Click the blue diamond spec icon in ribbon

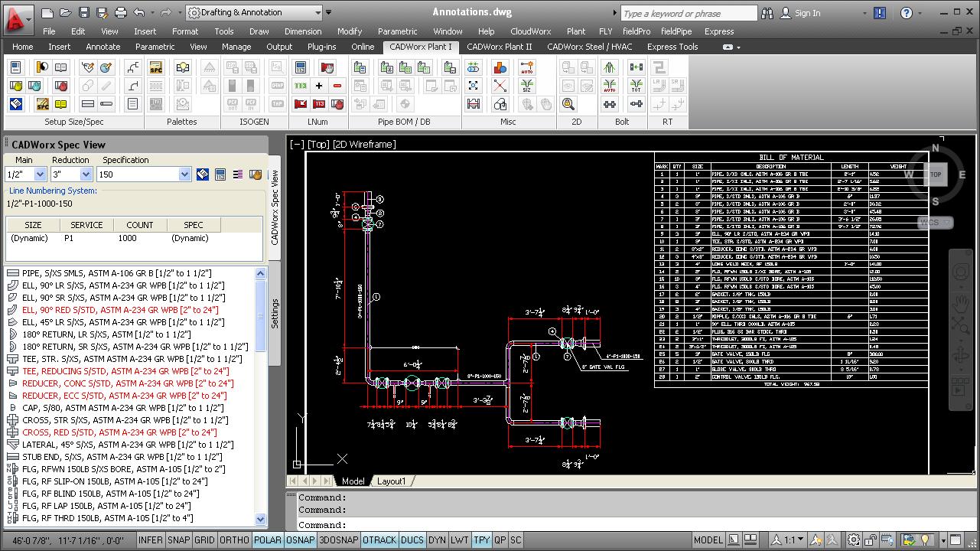[16, 104]
